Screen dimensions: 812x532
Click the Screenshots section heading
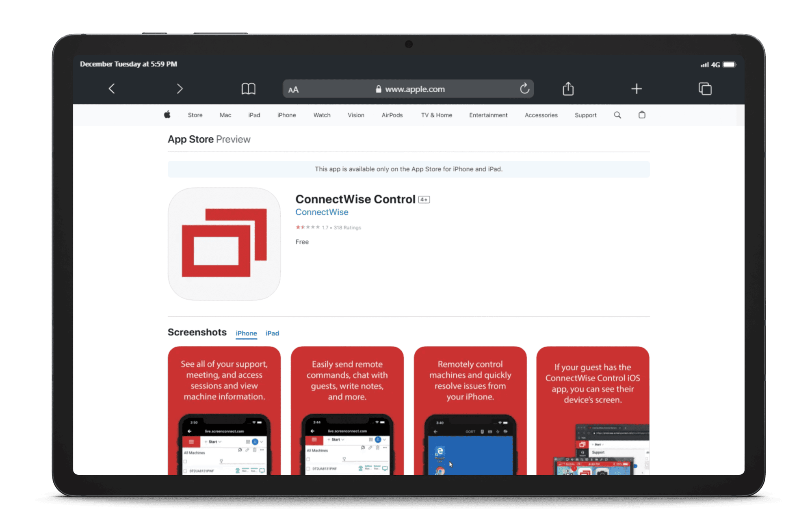(197, 332)
